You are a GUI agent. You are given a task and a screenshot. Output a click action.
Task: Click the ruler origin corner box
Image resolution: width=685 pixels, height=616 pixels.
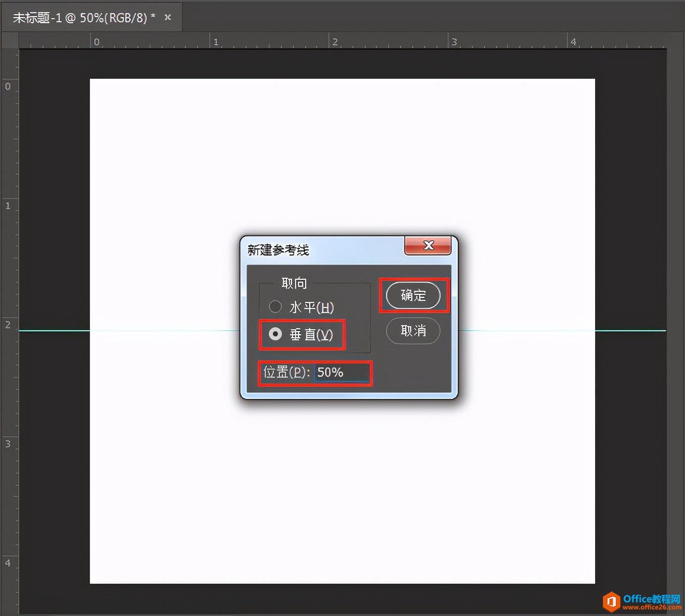click(x=10, y=41)
